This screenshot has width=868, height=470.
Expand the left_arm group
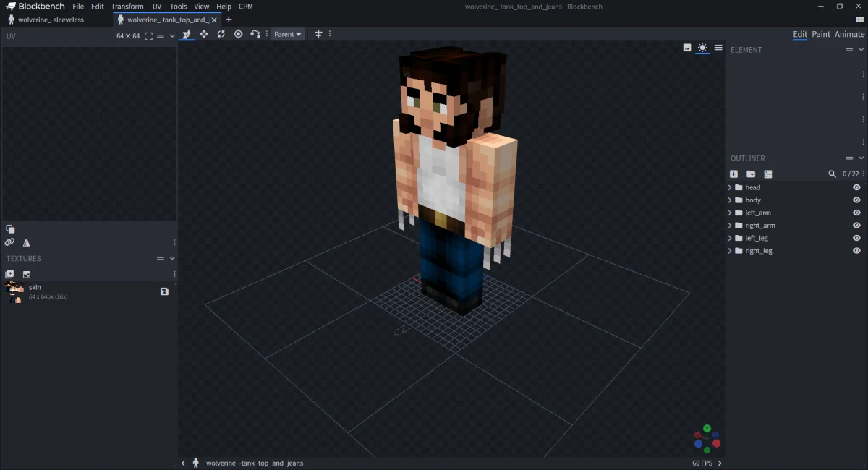(730, 213)
